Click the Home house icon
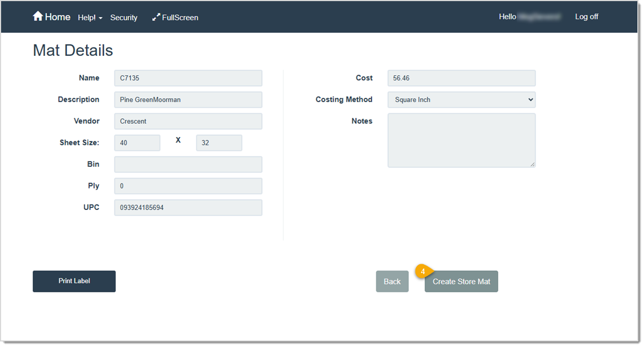Image resolution: width=644 pixels, height=347 pixels. [38, 16]
